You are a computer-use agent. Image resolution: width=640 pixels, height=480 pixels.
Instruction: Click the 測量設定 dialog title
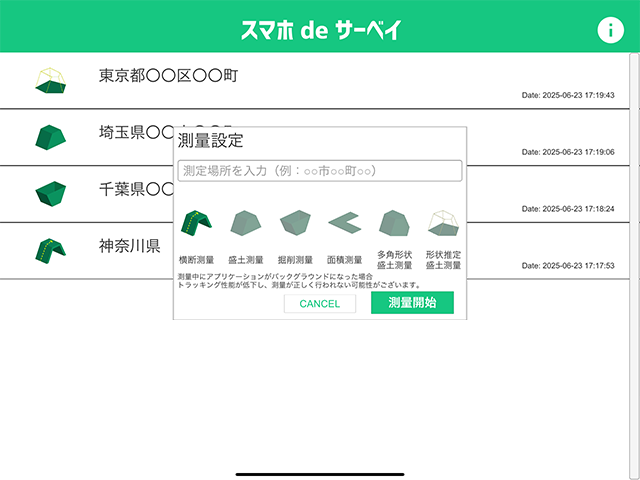tap(210, 141)
